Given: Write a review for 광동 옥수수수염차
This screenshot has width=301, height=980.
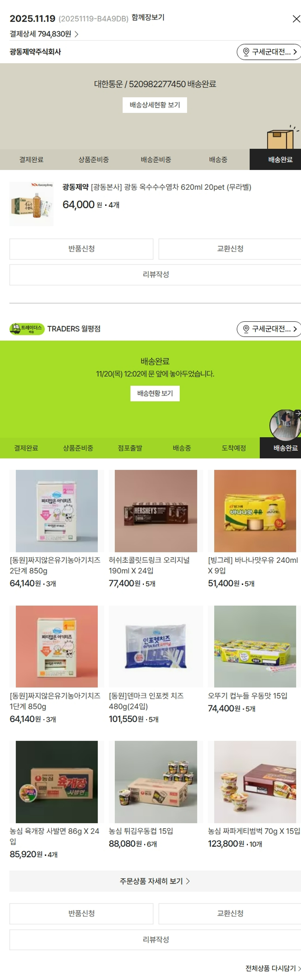Looking at the screenshot, I should pos(156,275).
